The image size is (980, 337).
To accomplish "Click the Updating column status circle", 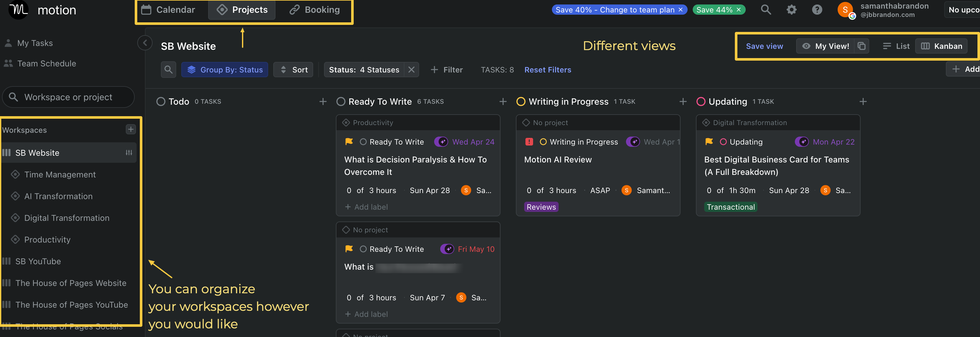I will tap(700, 101).
